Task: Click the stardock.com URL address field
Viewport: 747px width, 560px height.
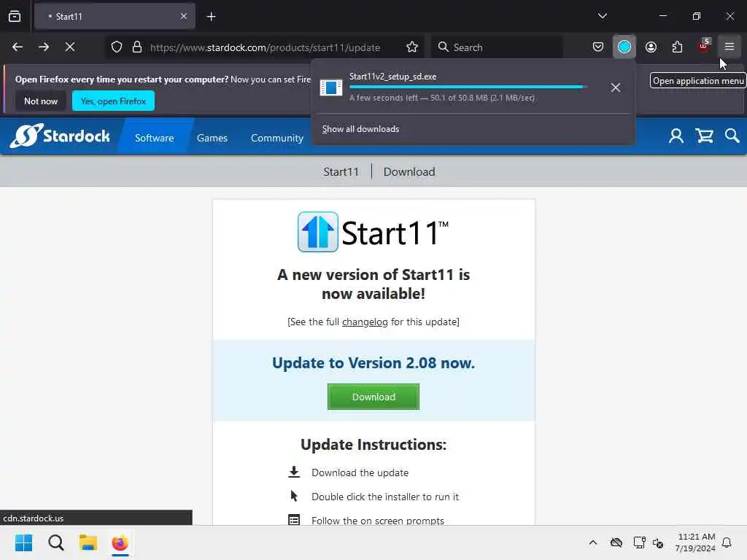Action: coord(265,47)
